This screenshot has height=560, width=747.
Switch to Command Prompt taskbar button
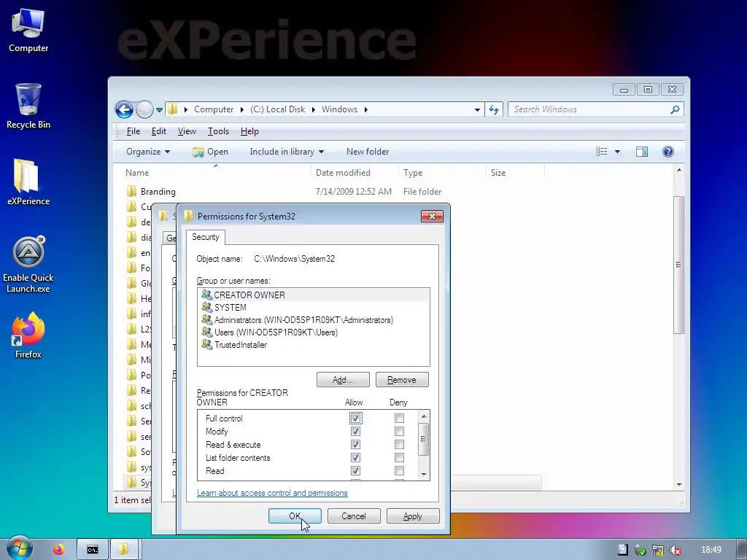(93, 550)
